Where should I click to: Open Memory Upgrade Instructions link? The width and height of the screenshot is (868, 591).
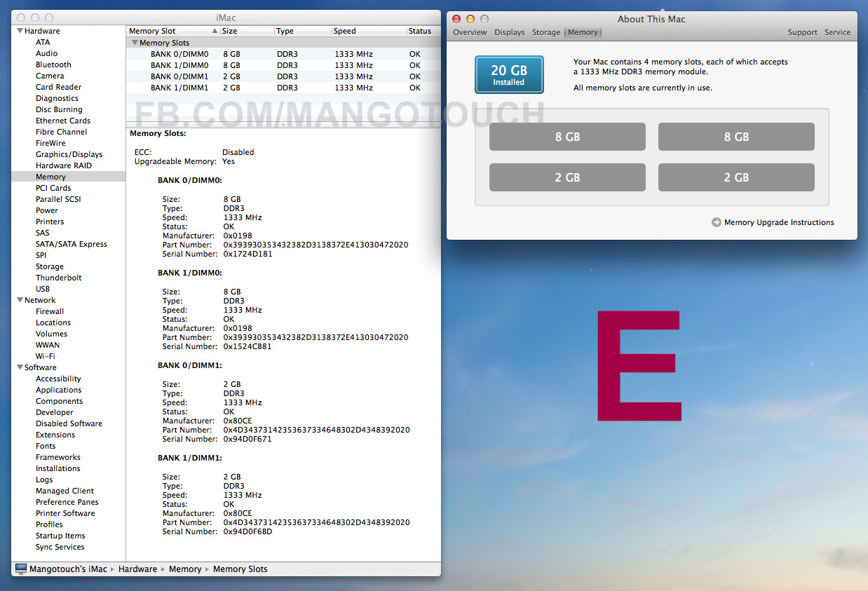pos(779,222)
